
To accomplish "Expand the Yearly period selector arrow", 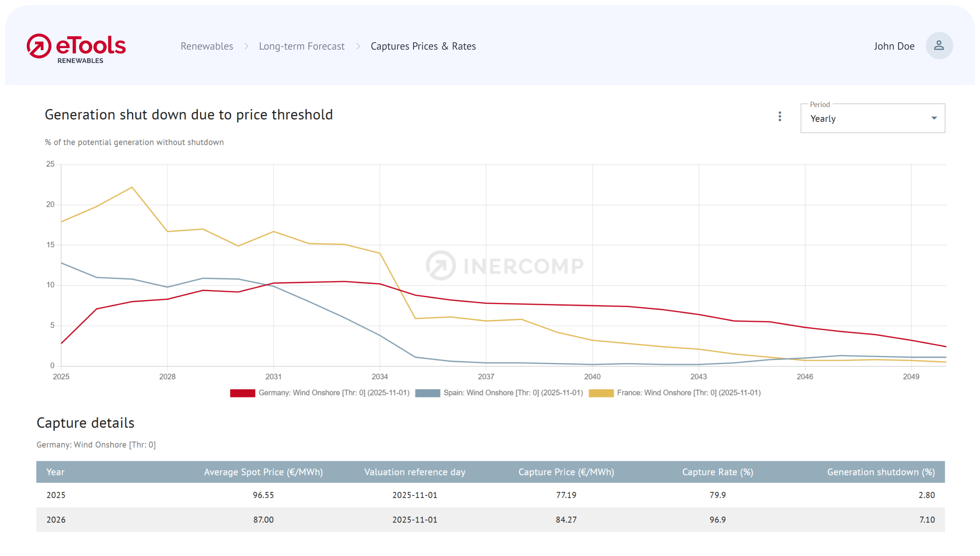I will [x=934, y=119].
